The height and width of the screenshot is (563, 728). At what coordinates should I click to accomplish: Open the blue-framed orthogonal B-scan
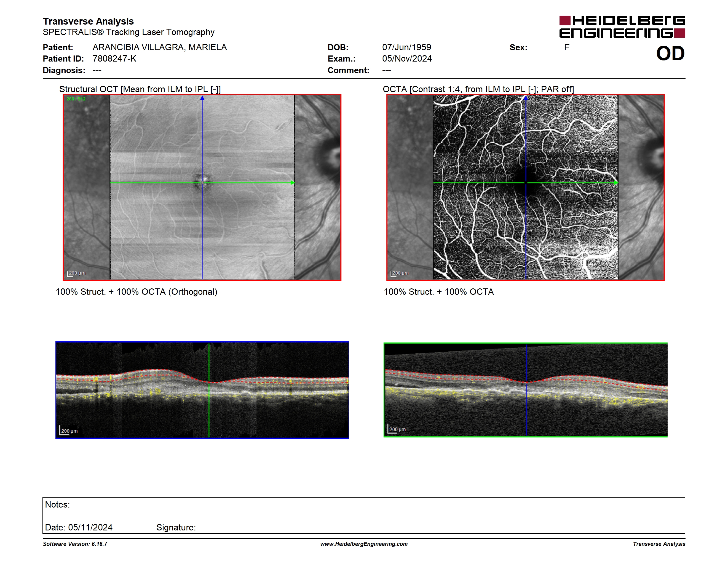[202, 390]
